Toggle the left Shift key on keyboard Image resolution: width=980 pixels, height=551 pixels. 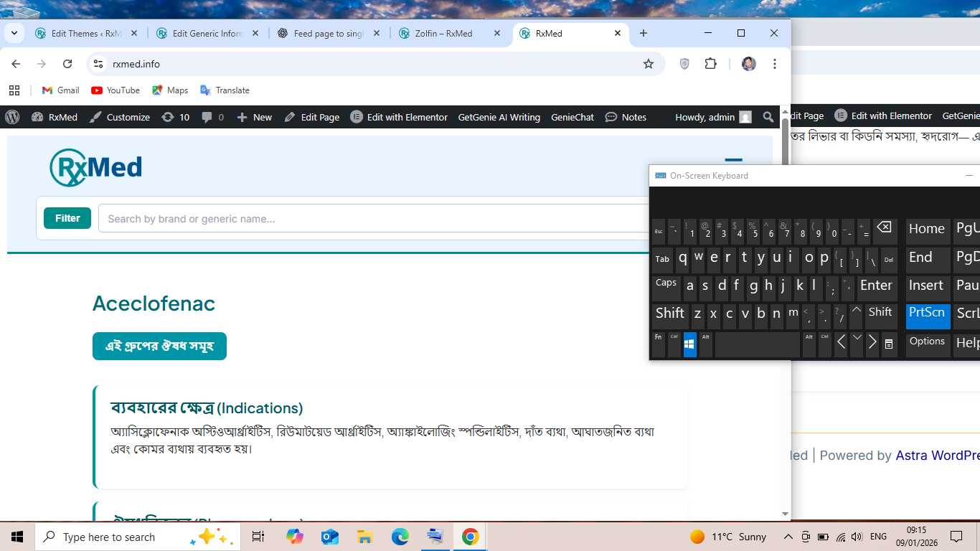[x=669, y=314]
